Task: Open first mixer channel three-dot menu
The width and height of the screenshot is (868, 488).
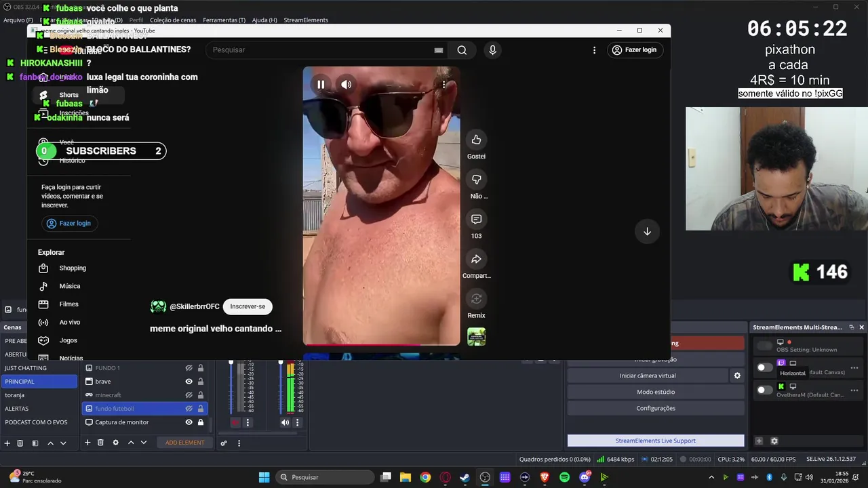Action: (x=248, y=422)
